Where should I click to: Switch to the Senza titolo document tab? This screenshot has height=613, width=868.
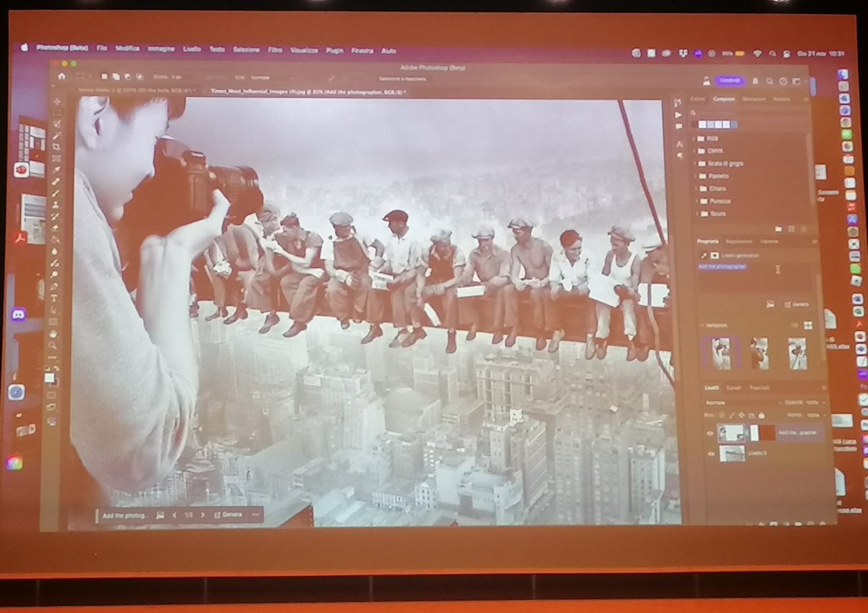point(136,90)
